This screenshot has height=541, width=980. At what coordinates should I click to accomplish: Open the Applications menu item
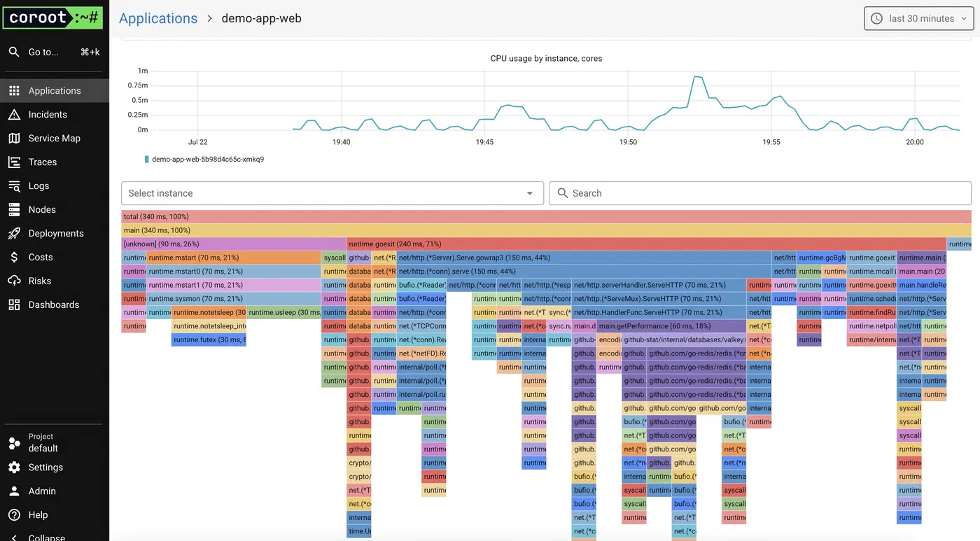[x=55, y=90]
